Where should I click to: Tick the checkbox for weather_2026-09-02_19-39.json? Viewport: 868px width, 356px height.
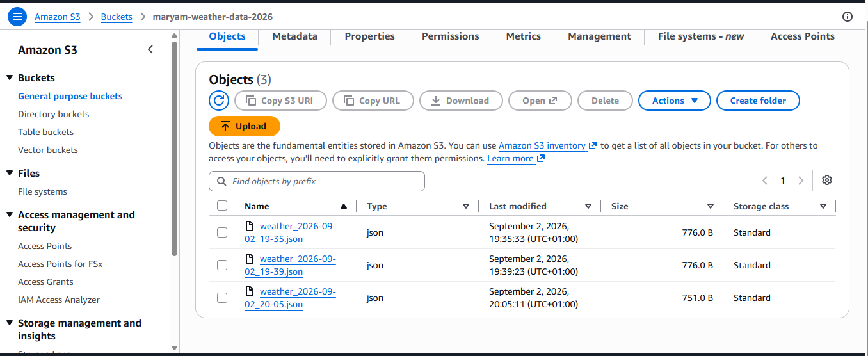(x=222, y=265)
